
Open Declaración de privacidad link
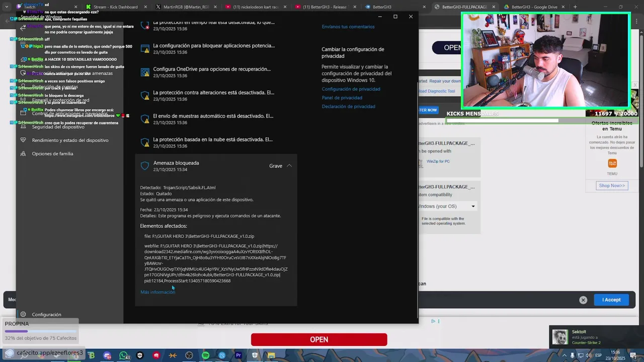click(x=349, y=107)
